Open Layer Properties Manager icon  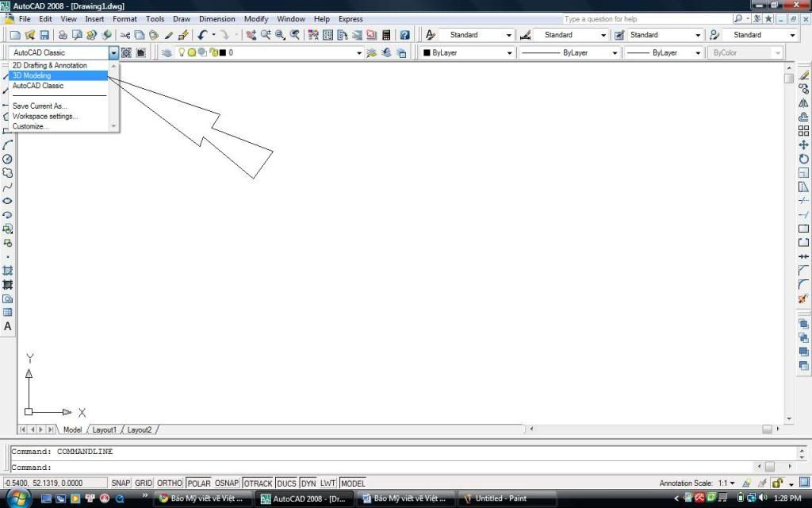167,52
